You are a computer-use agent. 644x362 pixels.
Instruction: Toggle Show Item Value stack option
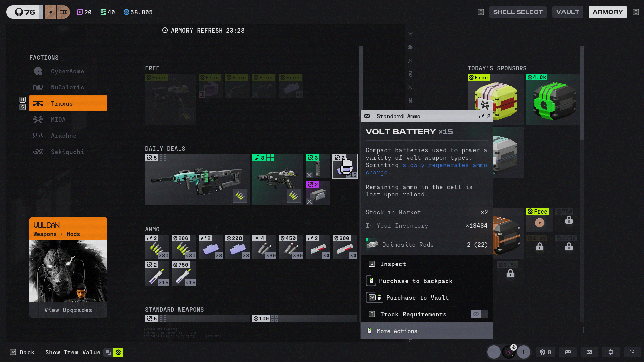coord(108,352)
